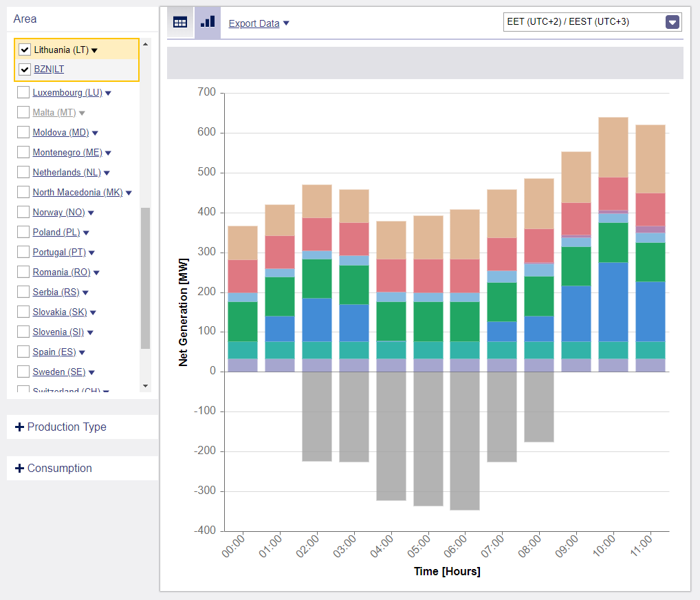Switch to table view icon
Image resolution: width=700 pixels, height=600 pixels.
180,22
